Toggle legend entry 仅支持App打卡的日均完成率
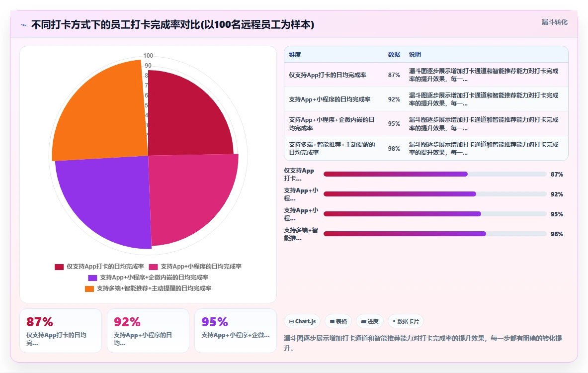 point(99,267)
